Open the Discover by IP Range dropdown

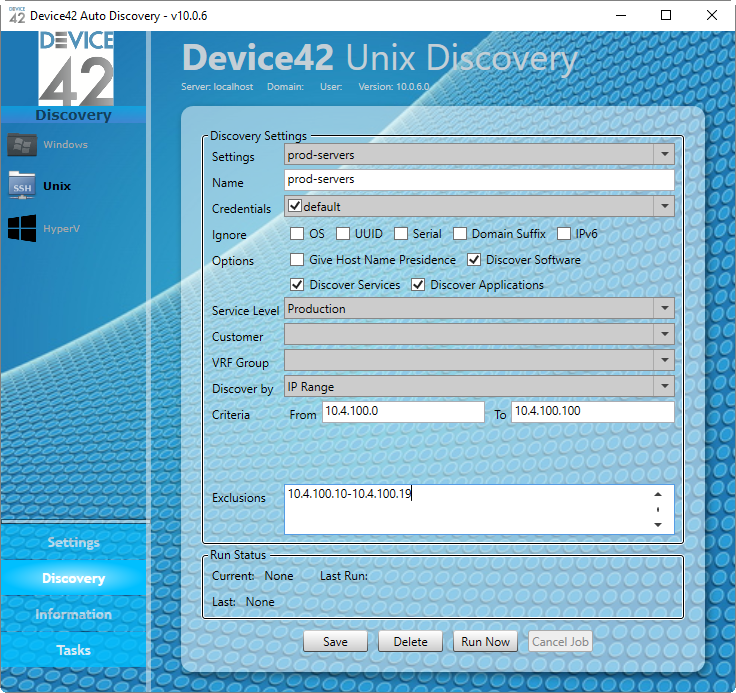479,386
